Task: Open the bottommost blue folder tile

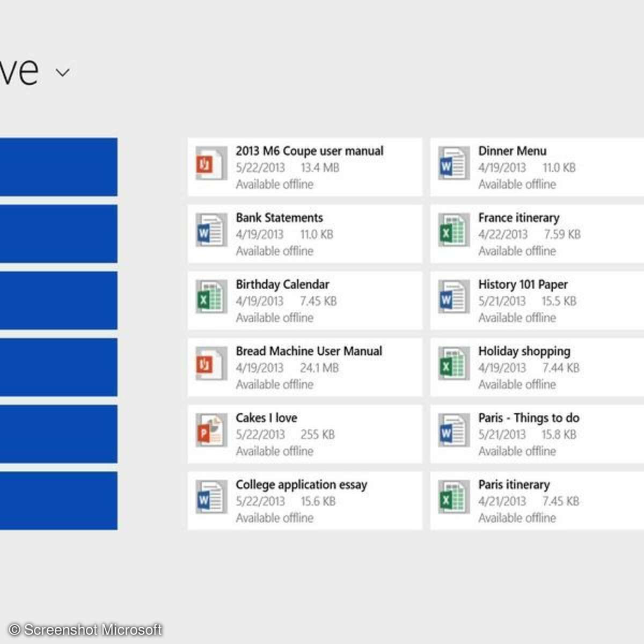Action: click(x=58, y=501)
